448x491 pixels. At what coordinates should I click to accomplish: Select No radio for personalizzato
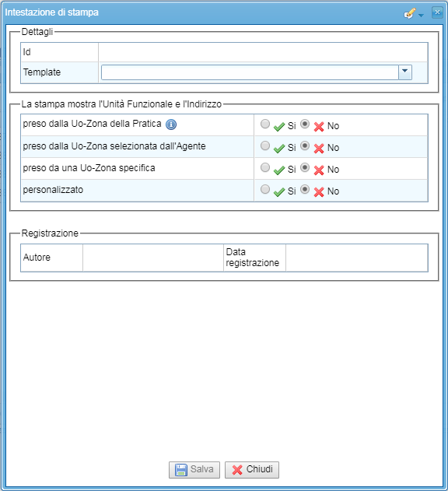click(x=305, y=189)
